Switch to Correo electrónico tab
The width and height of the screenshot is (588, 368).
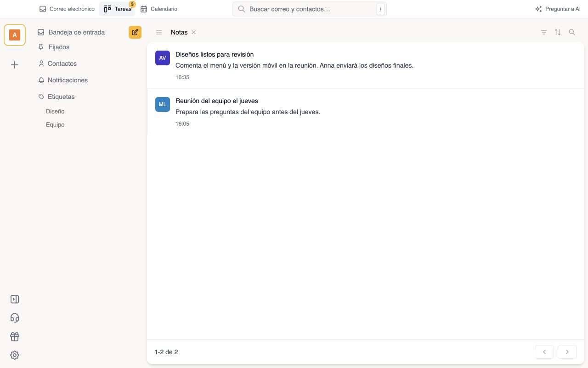point(67,9)
